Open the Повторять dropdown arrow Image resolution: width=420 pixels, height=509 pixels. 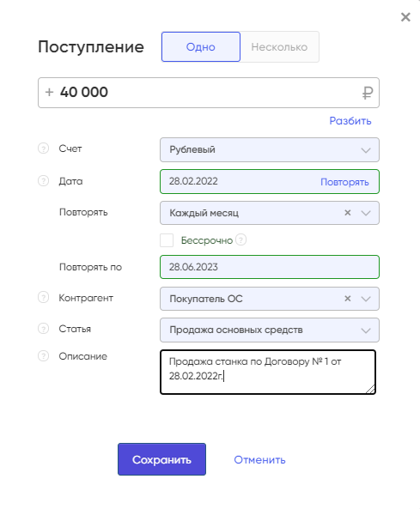366,213
